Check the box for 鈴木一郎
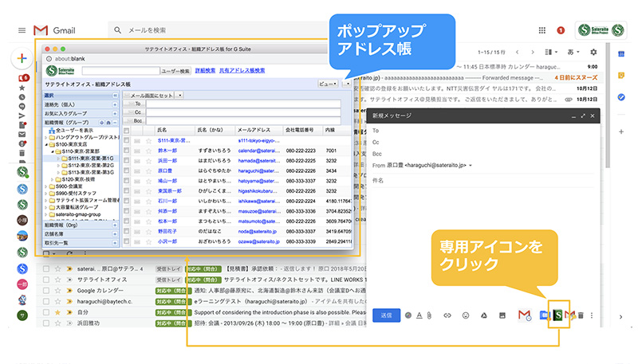This screenshot has height=364, width=638. (127, 151)
